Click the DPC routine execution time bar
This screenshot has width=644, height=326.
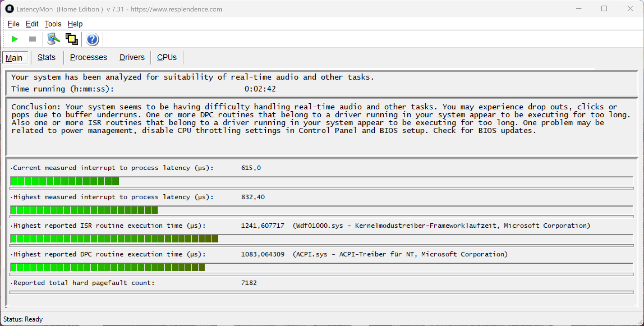coord(322,267)
